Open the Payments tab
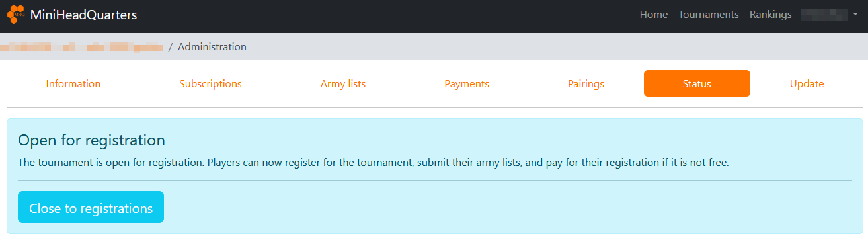 point(467,84)
